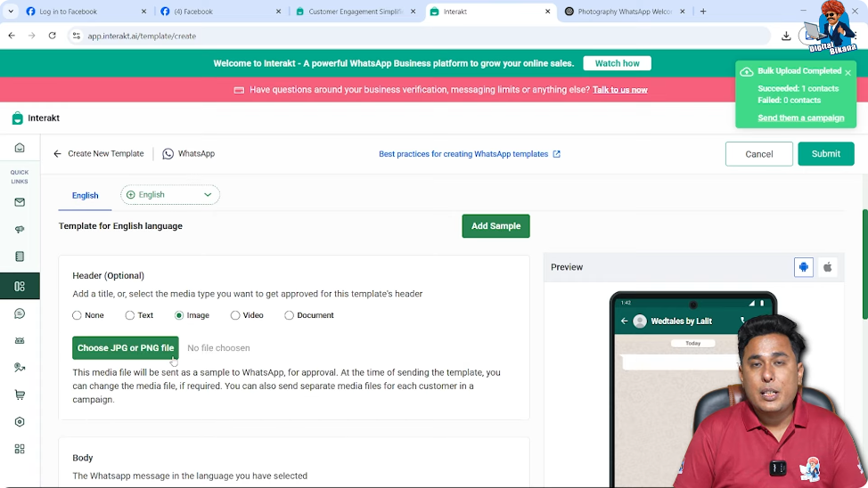Image resolution: width=868 pixels, height=488 pixels.
Task: Open the inbox envelope icon in sidebar
Action: 20,202
